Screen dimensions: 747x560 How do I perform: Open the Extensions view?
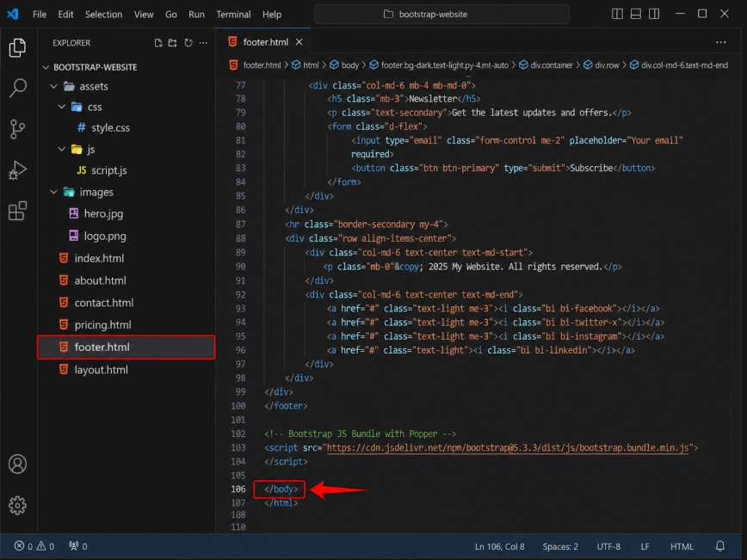[17, 211]
